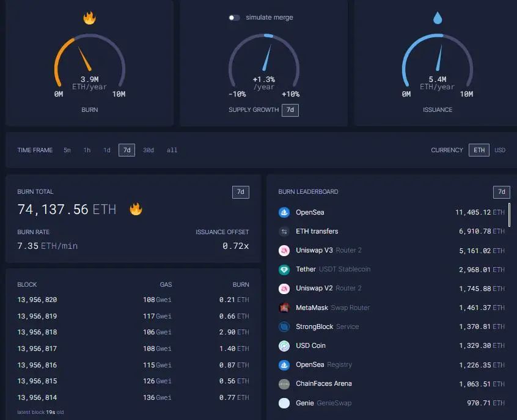
Task: Click the ChainFaces Arena icon
Action: 284,384
